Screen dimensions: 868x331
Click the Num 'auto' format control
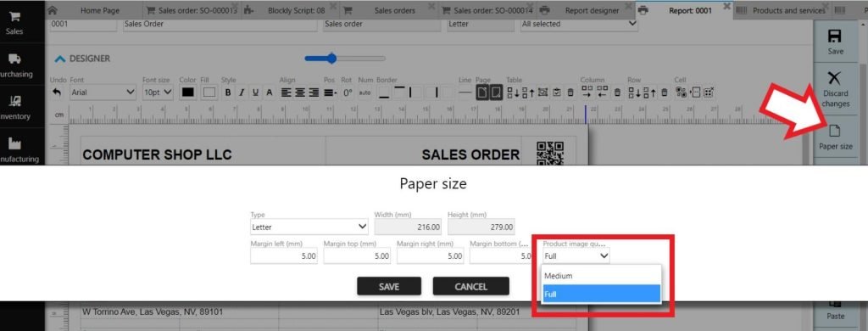coord(364,93)
